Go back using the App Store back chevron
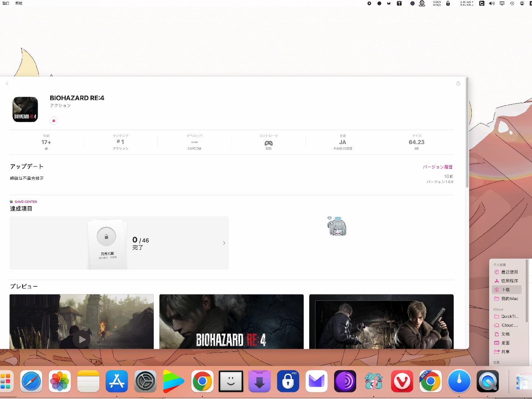 pyautogui.click(x=7, y=83)
